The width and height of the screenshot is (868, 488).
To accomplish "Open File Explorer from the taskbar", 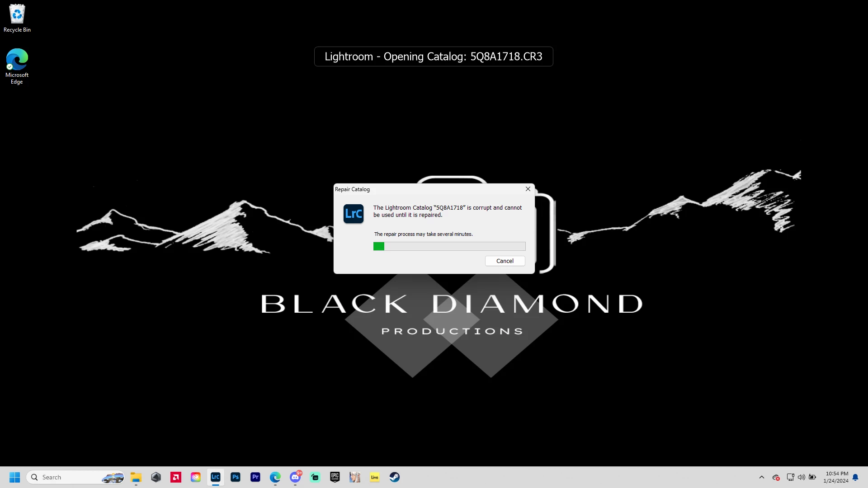I will (136, 477).
